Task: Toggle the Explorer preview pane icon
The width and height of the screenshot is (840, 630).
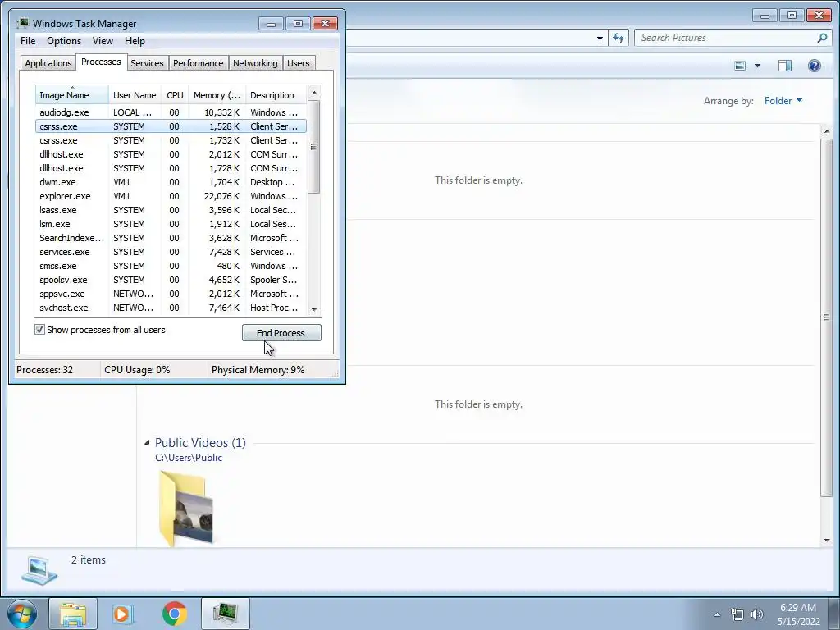Action: click(x=785, y=66)
